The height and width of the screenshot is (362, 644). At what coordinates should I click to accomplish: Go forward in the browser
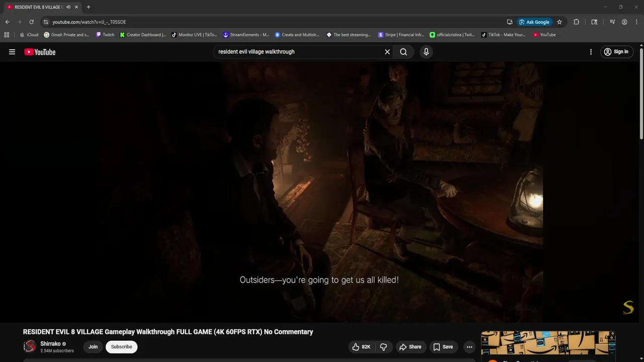(19, 22)
